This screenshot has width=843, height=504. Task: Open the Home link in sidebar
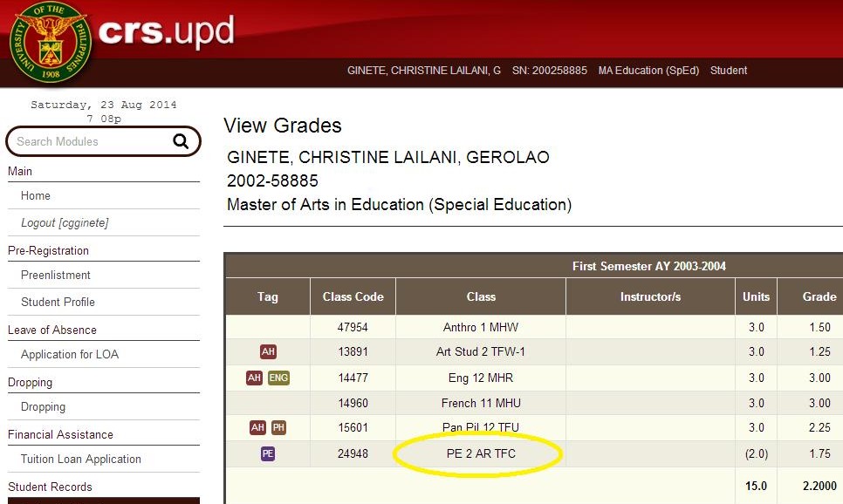point(36,196)
